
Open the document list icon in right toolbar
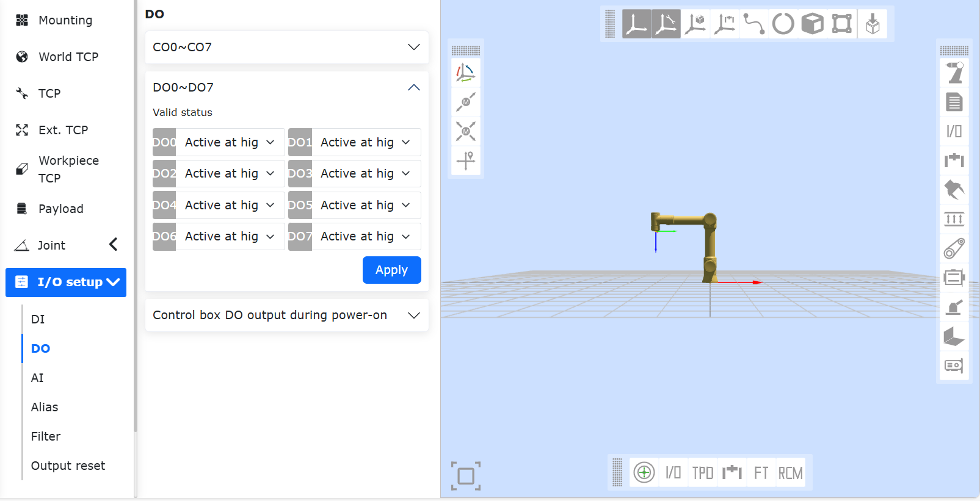[x=954, y=102]
